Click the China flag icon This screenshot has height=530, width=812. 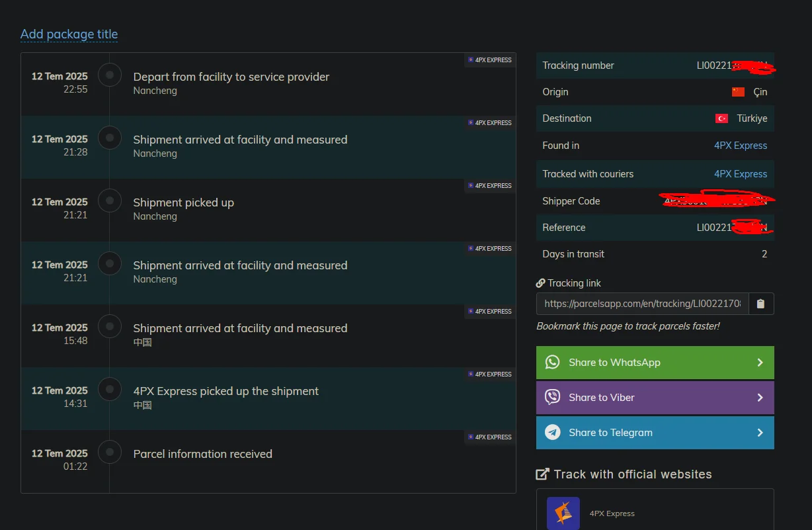pos(738,92)
